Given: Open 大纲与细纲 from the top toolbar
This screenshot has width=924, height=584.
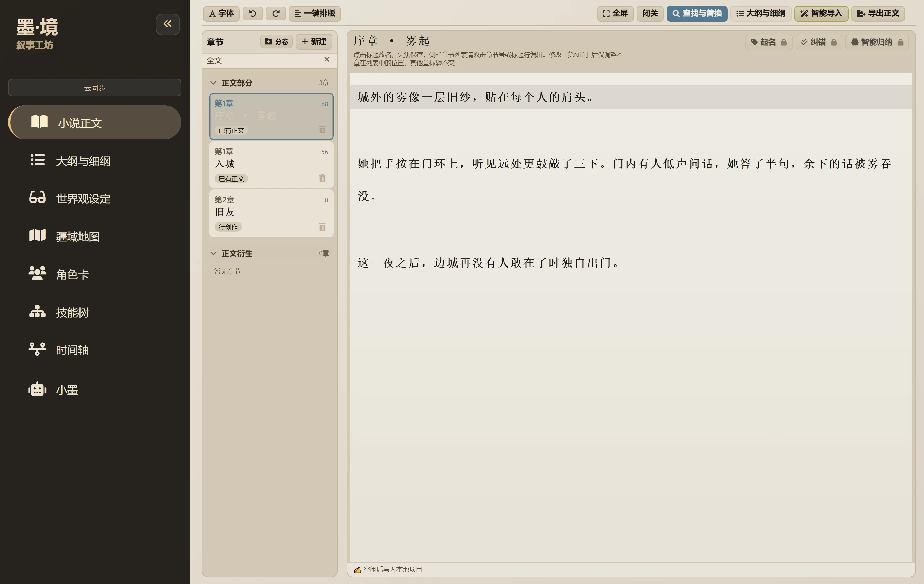Looking at the screenshot, I should 761,14.
